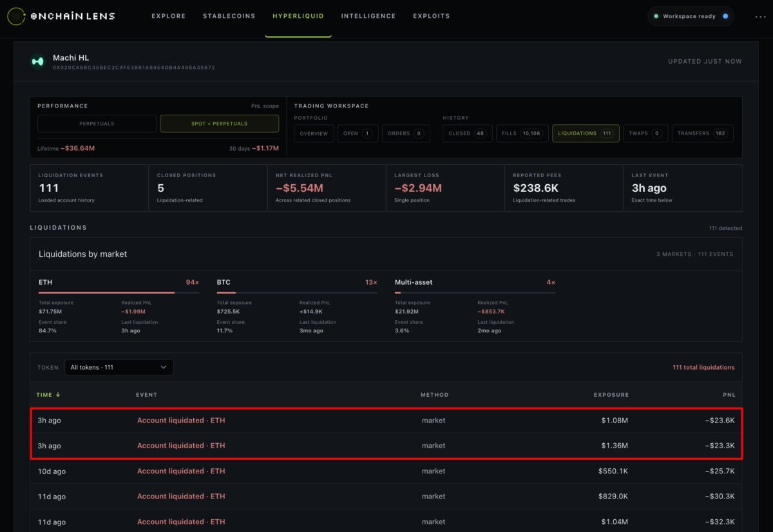Select the LIQUIDATIONS history tab
The image size is (773, 532).
(x=586, y=133)
